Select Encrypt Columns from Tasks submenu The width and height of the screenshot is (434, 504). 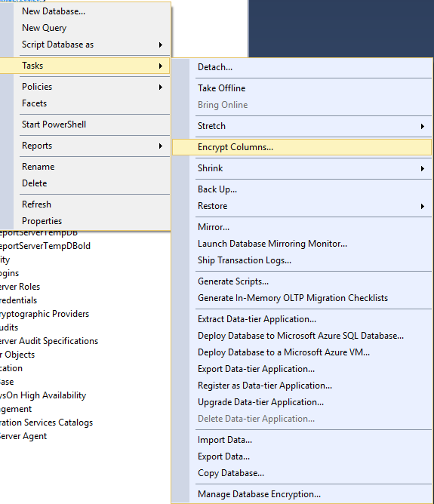coord(302,147)
